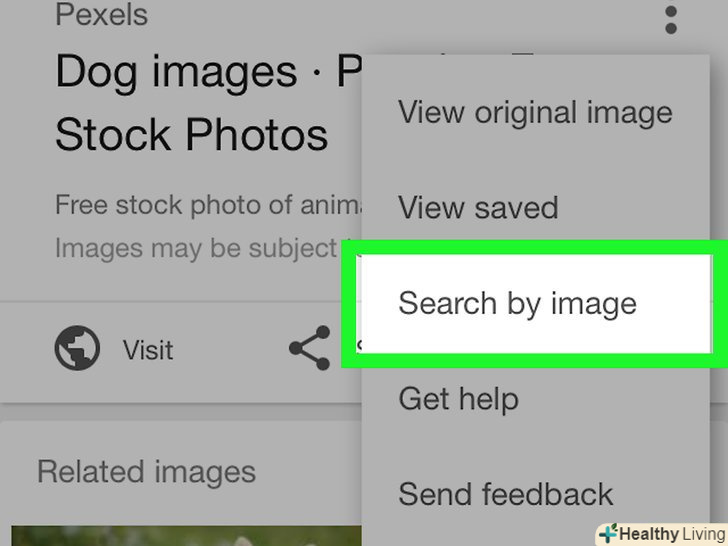Choose Send feedback menu item
728x546 pixels.
click(x=505, y=494)
